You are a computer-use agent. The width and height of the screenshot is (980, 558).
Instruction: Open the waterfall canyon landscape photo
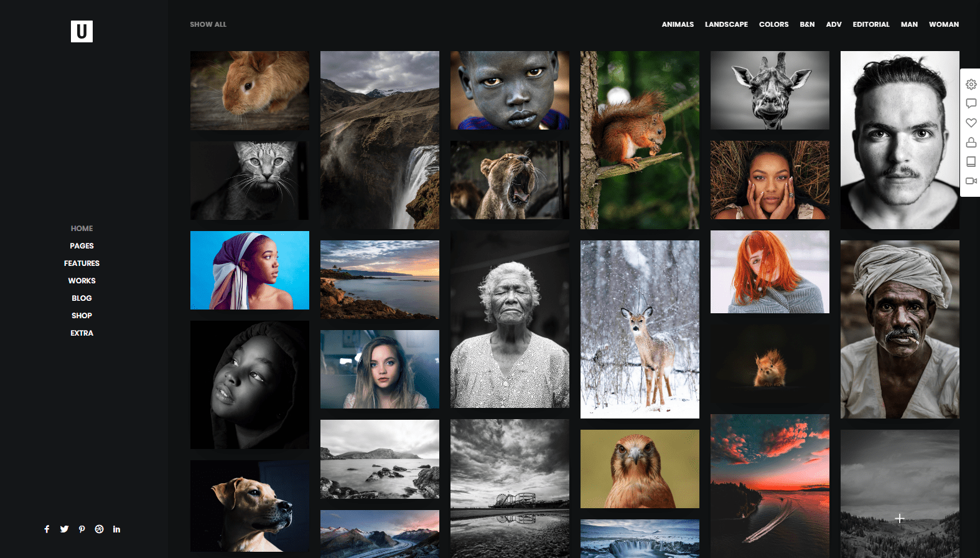coord(380,140)
